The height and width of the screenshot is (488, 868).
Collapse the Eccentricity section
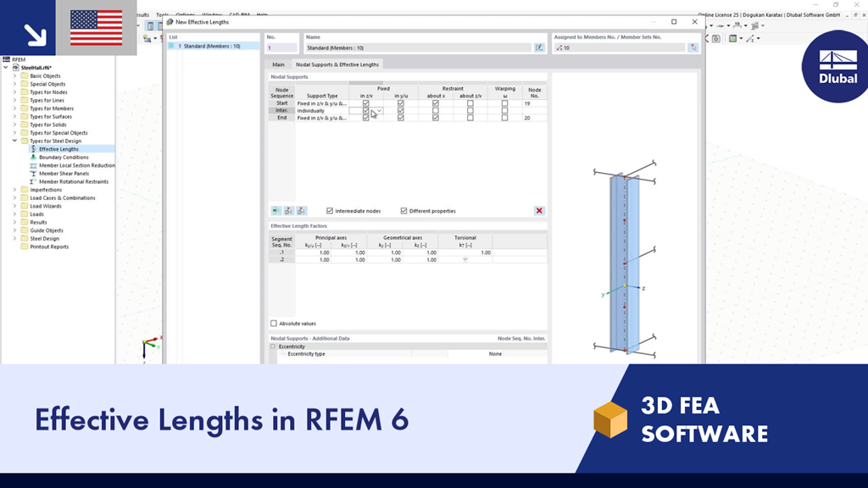tap(273, 347)
